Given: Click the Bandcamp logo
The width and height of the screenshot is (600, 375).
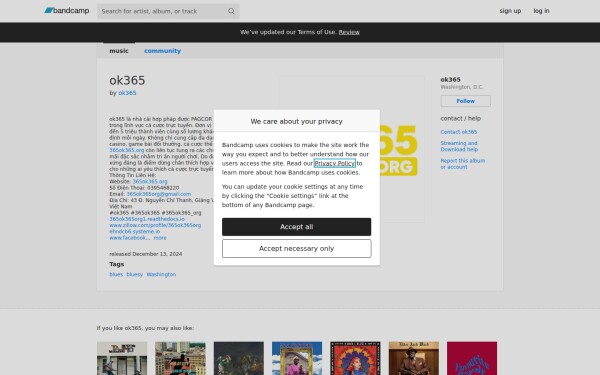Looking at the screenshot, I should click(x=67, y=11).
